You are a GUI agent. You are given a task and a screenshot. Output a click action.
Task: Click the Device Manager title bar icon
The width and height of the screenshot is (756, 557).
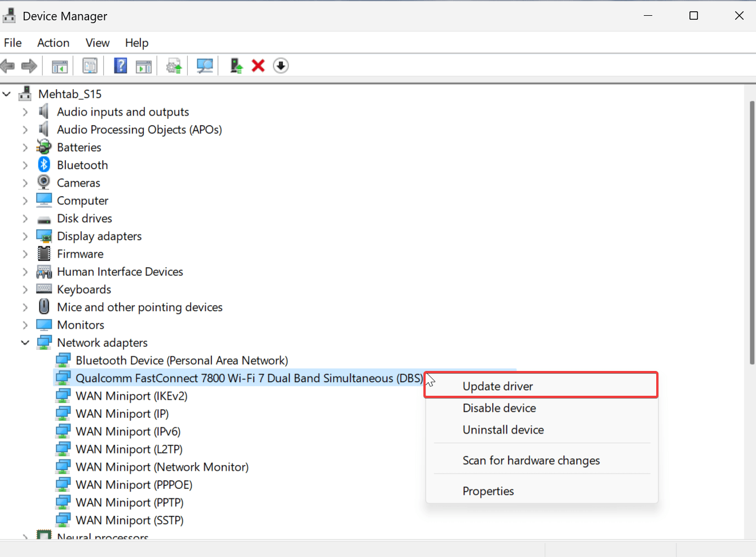click(x=9, y=16)
